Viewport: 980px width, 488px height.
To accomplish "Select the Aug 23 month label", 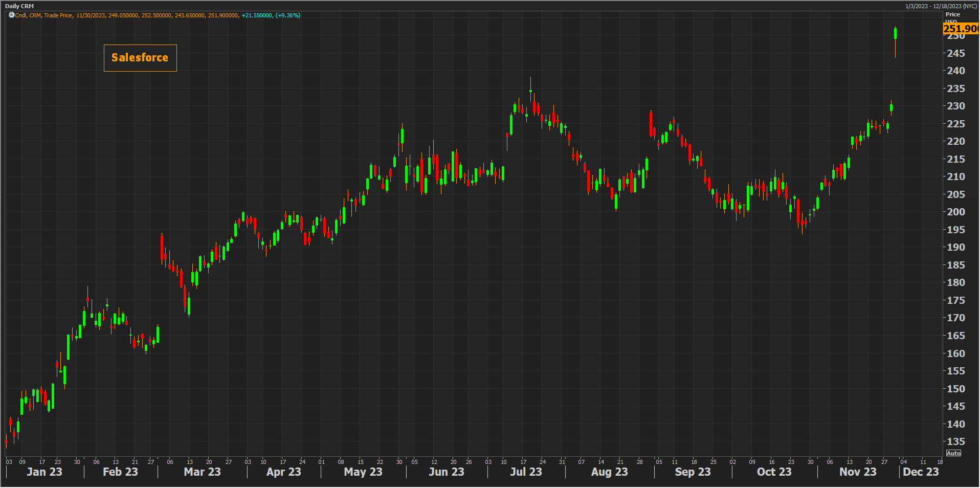I will tap(609, 472).
